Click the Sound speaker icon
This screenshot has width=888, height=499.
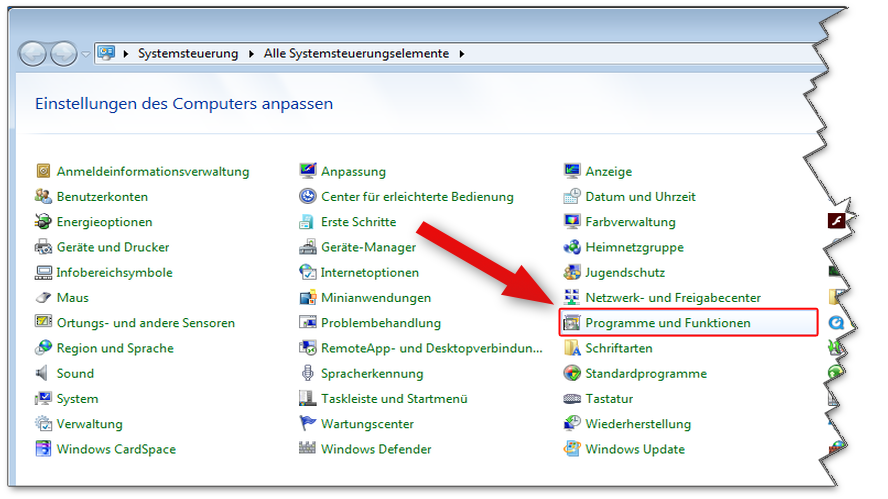42,373
